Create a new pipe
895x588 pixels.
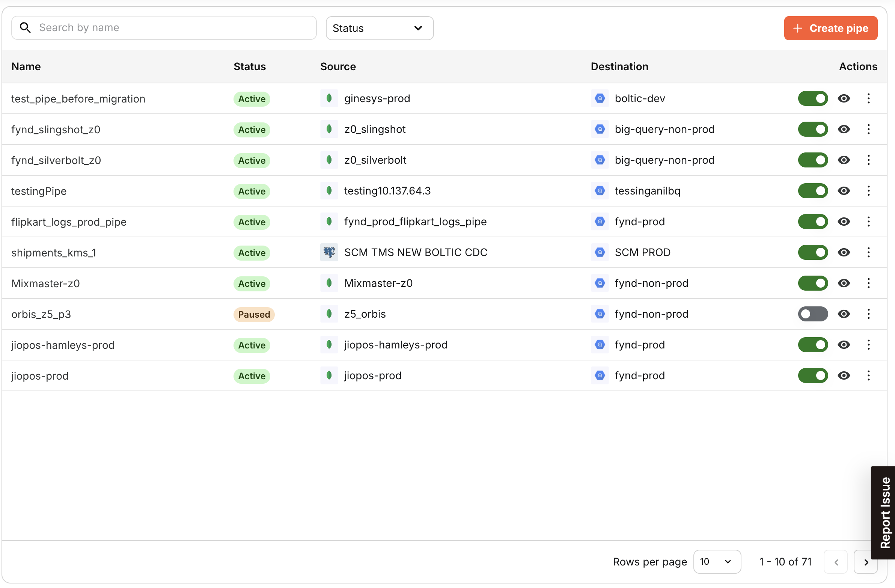coord(831,28)
